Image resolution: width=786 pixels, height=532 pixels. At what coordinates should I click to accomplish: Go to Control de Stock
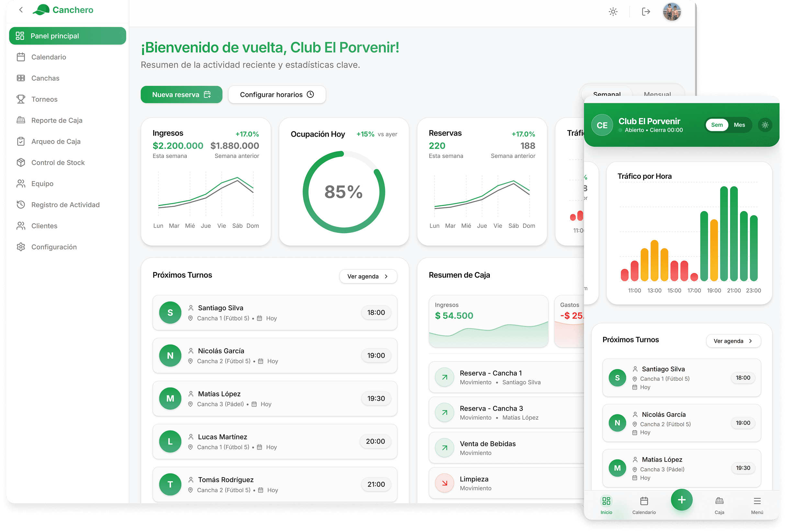[x=58, y=163]
